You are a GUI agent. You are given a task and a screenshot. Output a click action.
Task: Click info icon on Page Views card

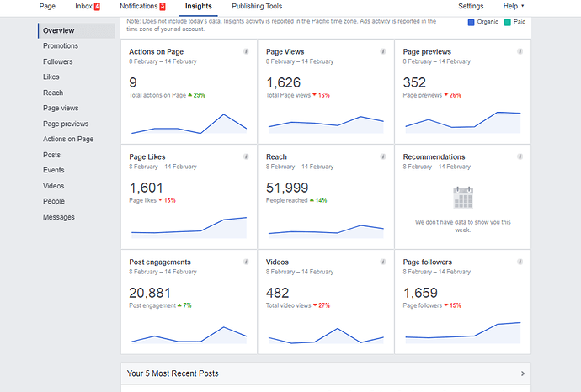(383, 51)
